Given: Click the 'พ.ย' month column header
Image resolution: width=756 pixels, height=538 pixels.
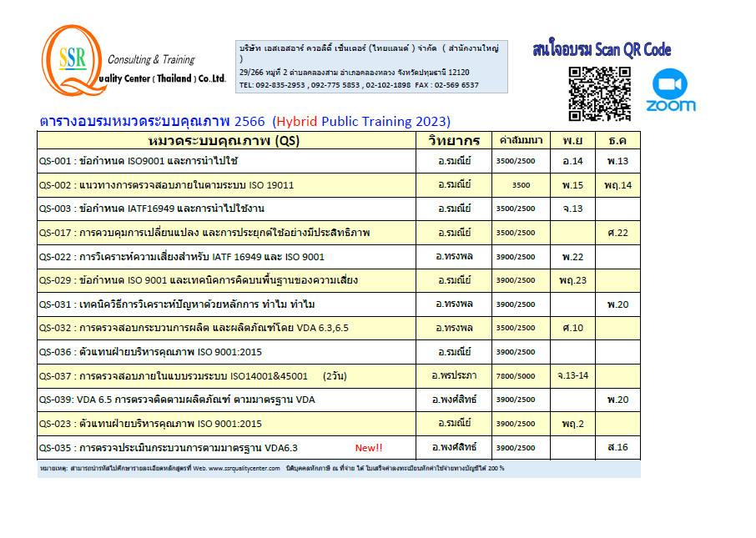Looking at the screenshot, I should pyautogui.click(x=572, y=141).
